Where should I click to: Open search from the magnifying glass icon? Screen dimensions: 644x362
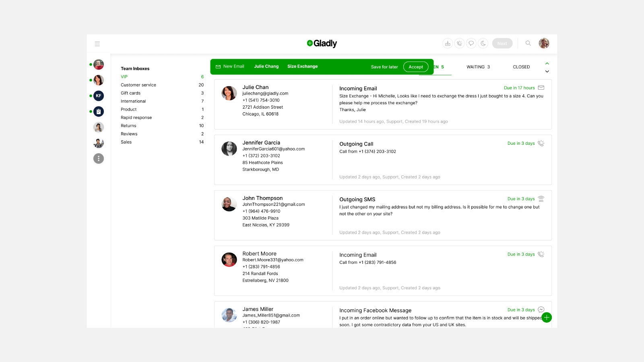click(x=528, y=43)
